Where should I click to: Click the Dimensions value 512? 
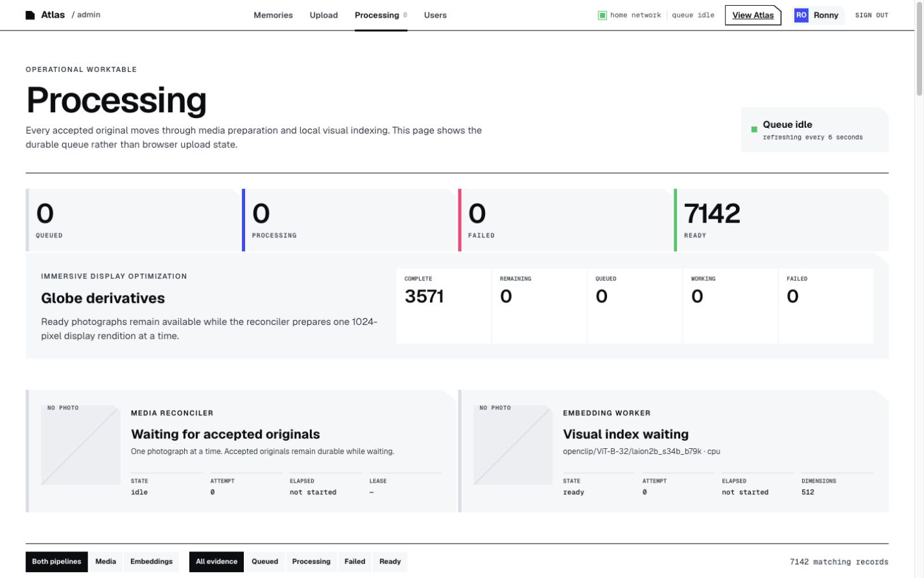tap(808, 492)
